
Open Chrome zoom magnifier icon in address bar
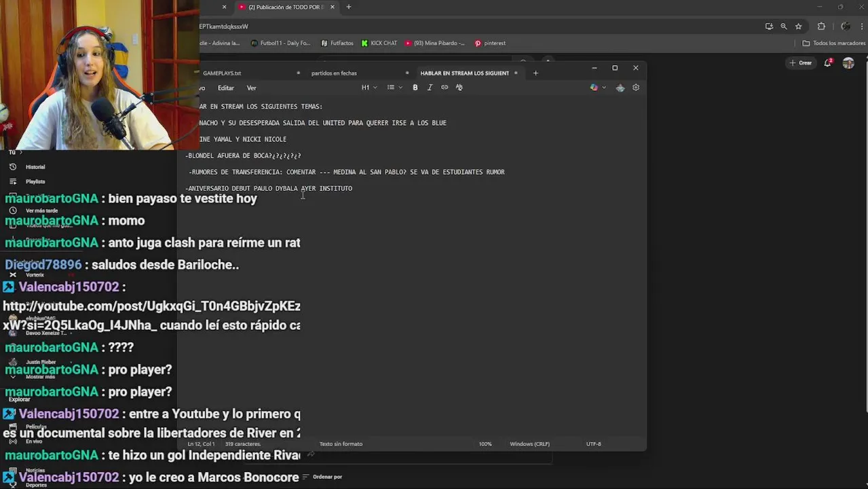(784, 26)
